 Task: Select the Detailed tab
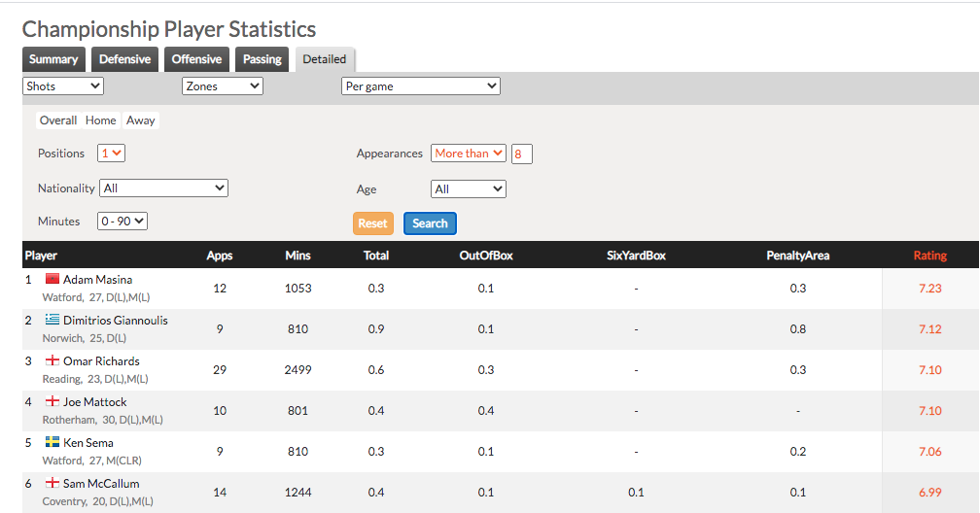[x=325, y=59]
